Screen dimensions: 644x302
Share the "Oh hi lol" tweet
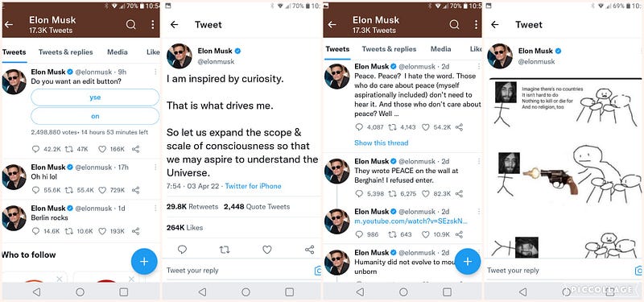135,190
